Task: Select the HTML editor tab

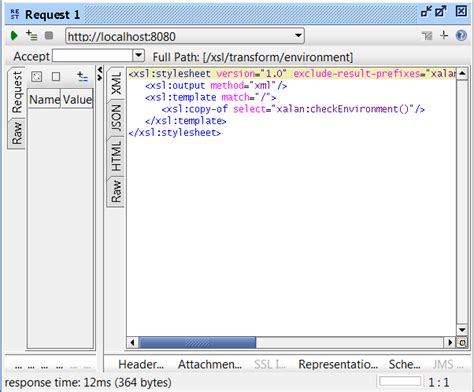Action: click(x=116, y=156)
